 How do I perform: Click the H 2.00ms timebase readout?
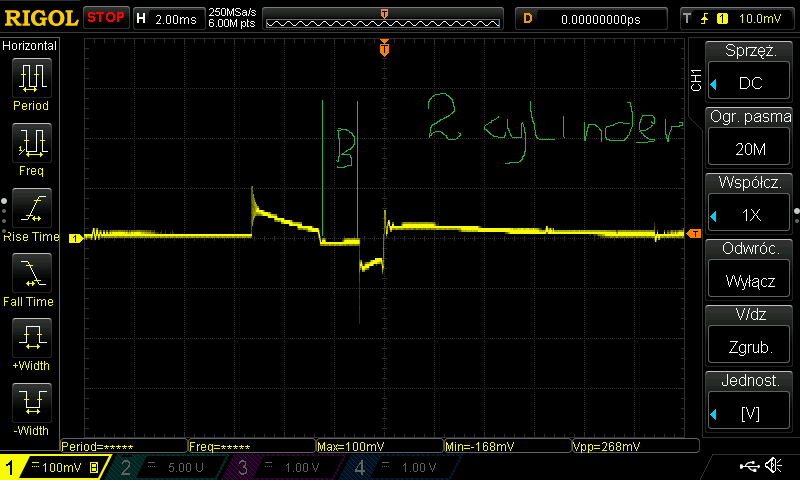(x=167, y=19)
